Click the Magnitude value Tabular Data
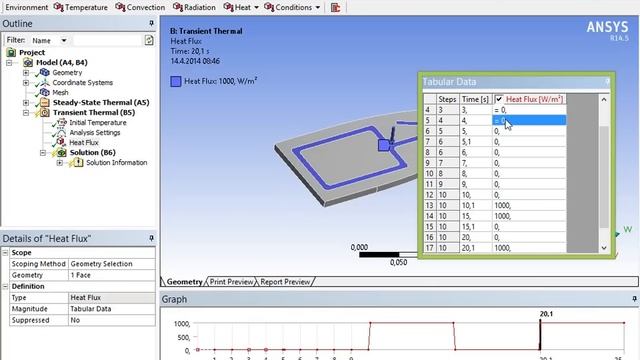This screenshot has height=360, width=640. tap(111, 309)
